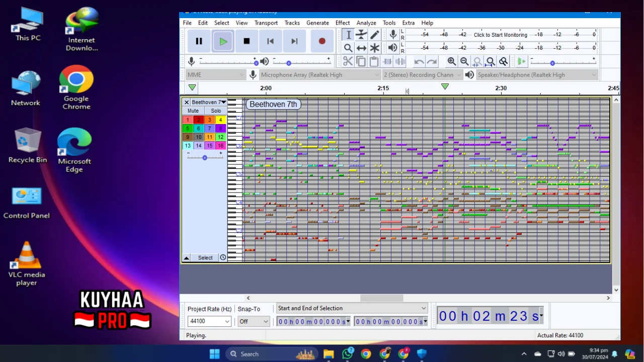This screenshot has height=362, width=644.
Task: Open the recording channels dropdown
Action: coord(422,75)
